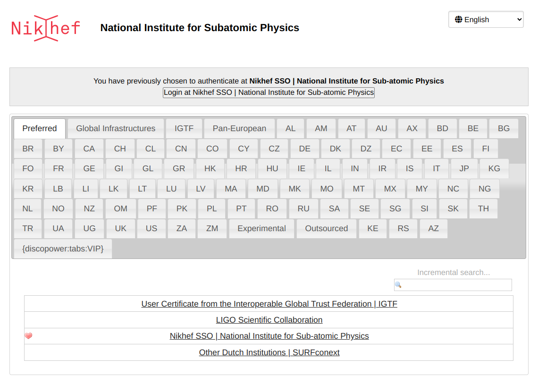Switch to the PT country tab

click(x=241, y=209)
